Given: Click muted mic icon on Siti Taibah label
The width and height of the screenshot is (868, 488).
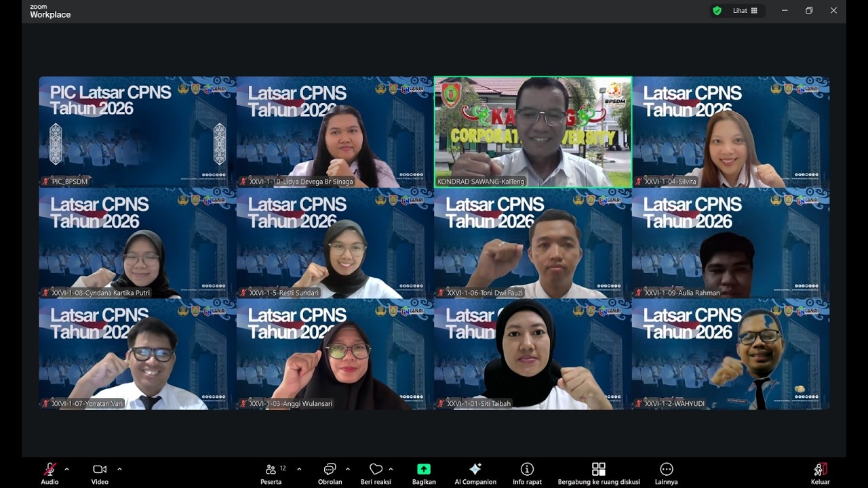Looking at the screenshot, I should (441, 403).
